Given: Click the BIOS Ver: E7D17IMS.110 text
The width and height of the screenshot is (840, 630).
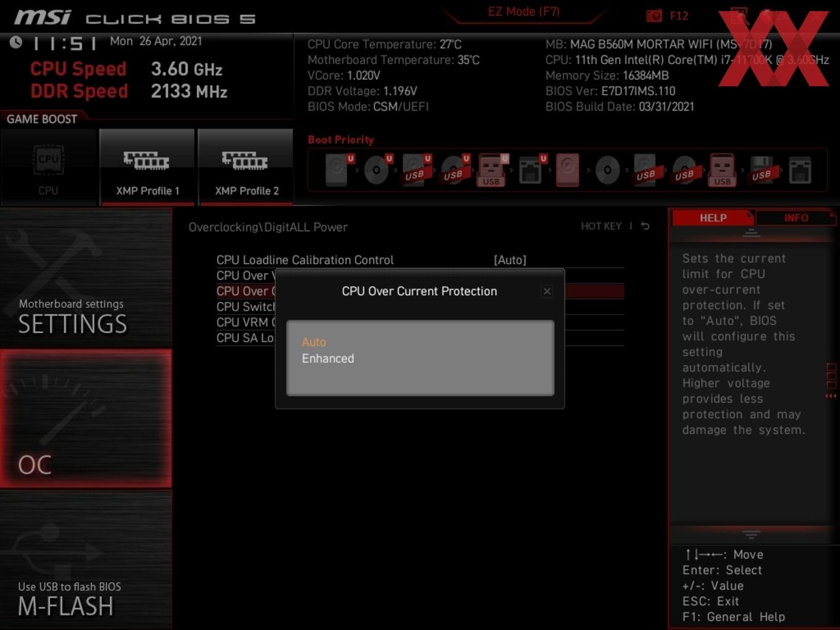Looking at the screenshot, I should pyautogui.click(x=610, y=91).
